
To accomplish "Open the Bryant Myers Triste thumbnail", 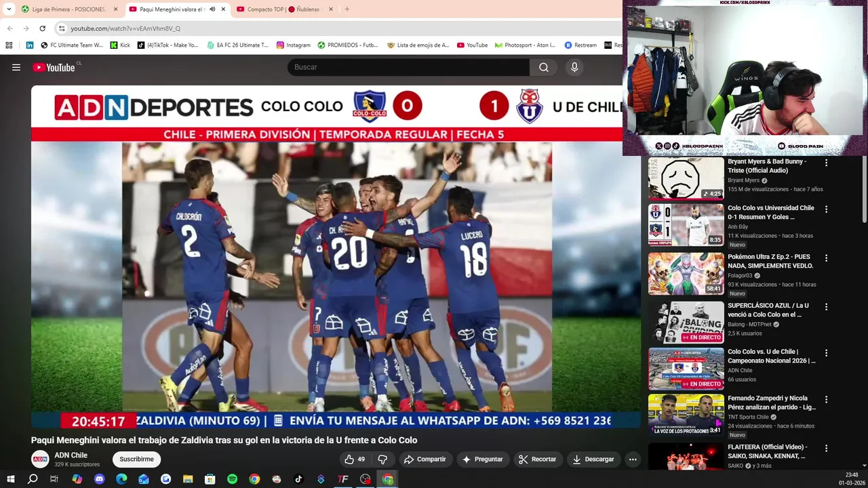I will click(686, 178).
